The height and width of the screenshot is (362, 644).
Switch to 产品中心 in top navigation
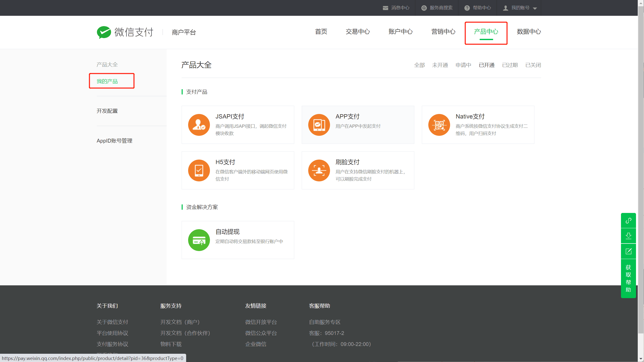point(486,32)
